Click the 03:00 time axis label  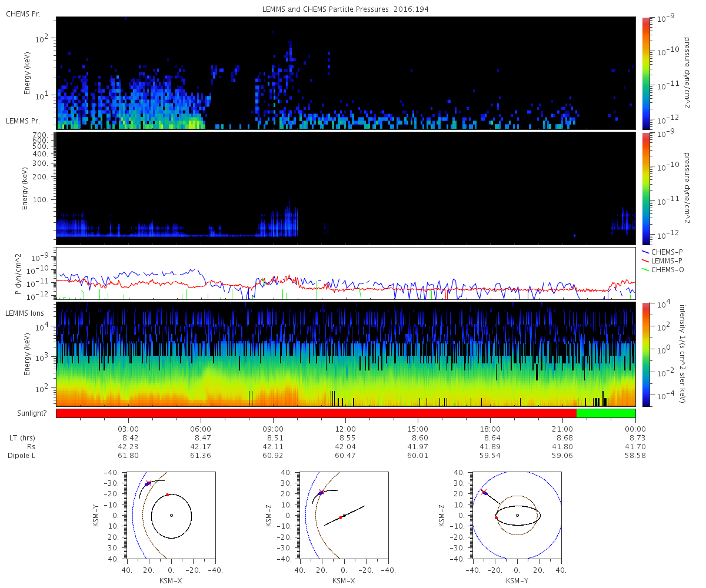point(128,429)
